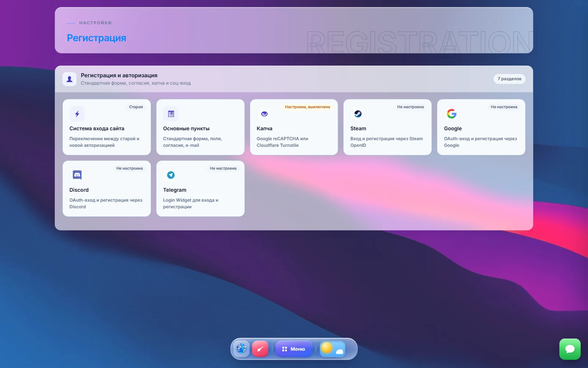
Task: Click the Не настроена badge on the Google card
Action: coord(504,107)
